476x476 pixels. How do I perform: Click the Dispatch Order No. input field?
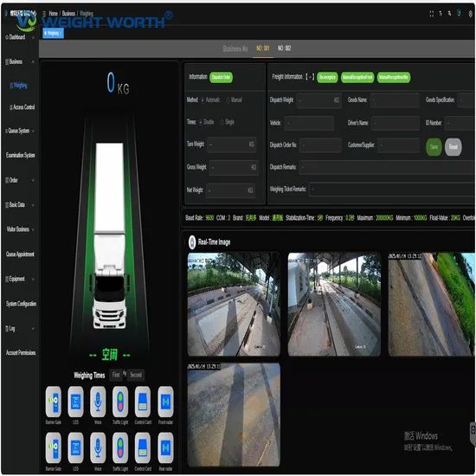click(320, 145)
